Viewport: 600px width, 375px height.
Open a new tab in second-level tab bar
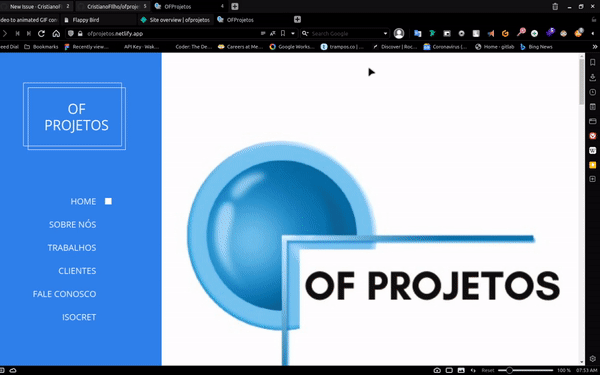click(x=297, y=20)
